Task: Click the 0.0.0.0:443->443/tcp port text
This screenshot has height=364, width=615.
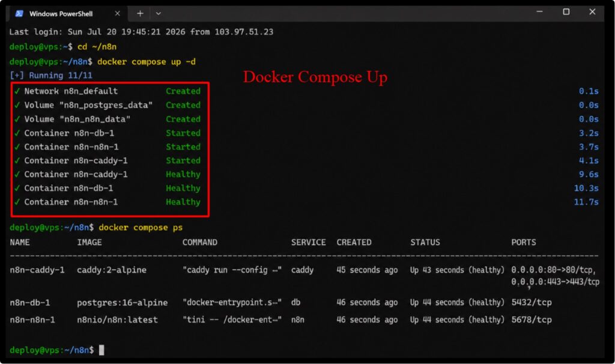Action: [556, 282]
